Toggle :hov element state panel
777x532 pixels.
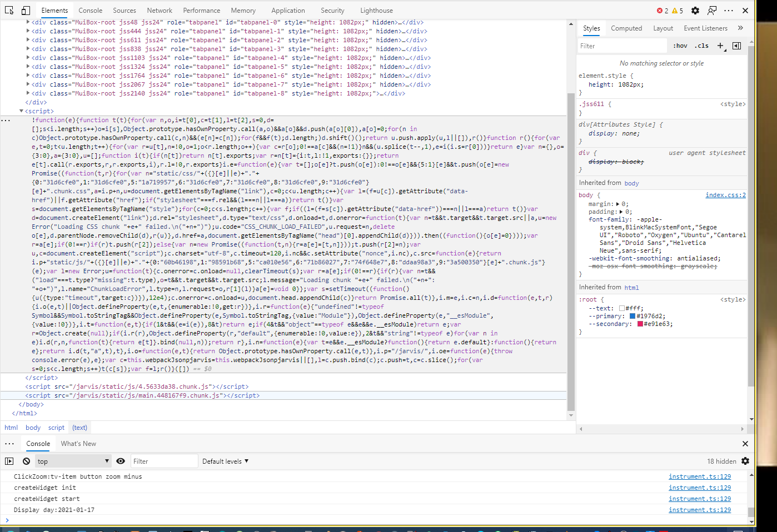click(680, 46)
